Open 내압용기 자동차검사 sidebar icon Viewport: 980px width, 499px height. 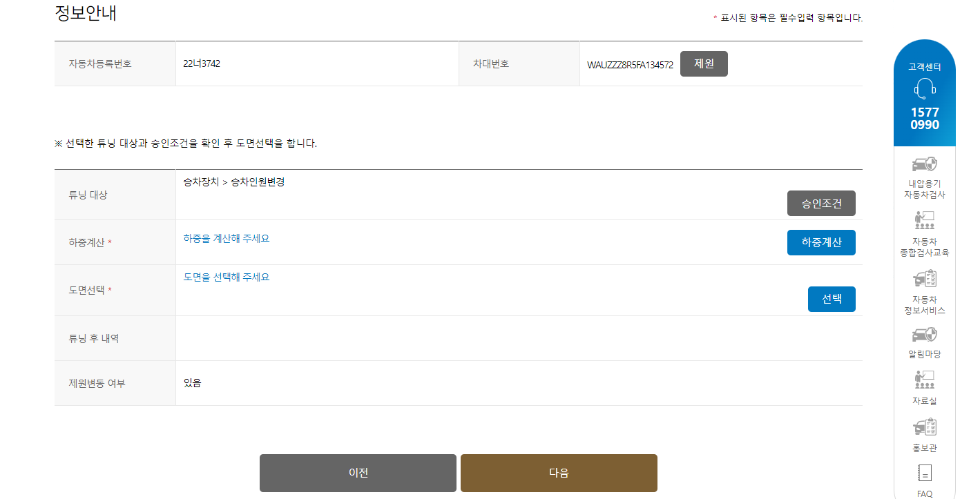coord(924,165)
